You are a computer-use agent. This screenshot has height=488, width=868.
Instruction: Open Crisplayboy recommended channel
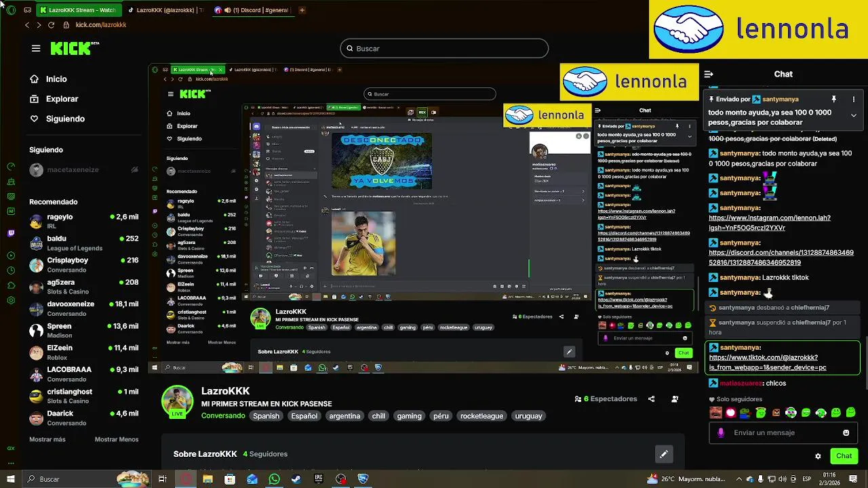[84, 265]
